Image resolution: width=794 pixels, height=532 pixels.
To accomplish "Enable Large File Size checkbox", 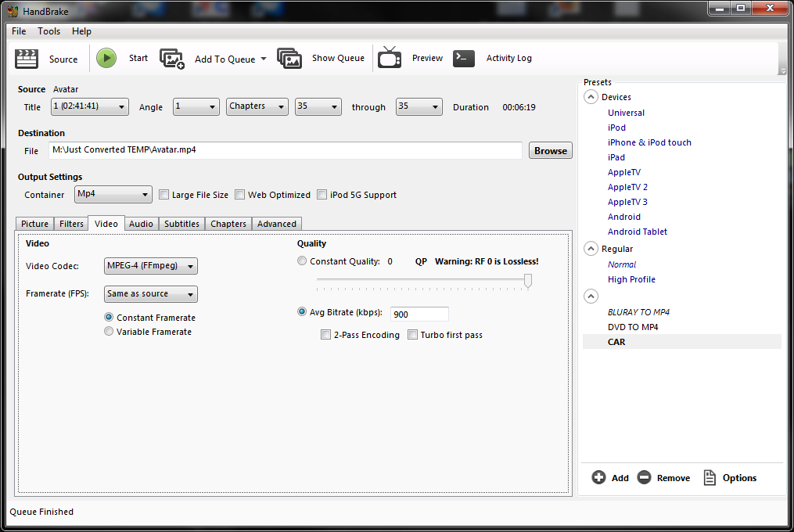I will (163, 195).
